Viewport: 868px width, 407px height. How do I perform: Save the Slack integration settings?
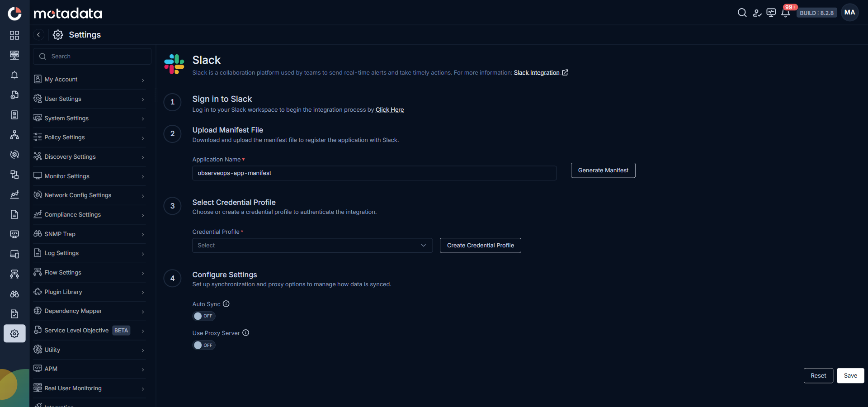pos(850,376)
